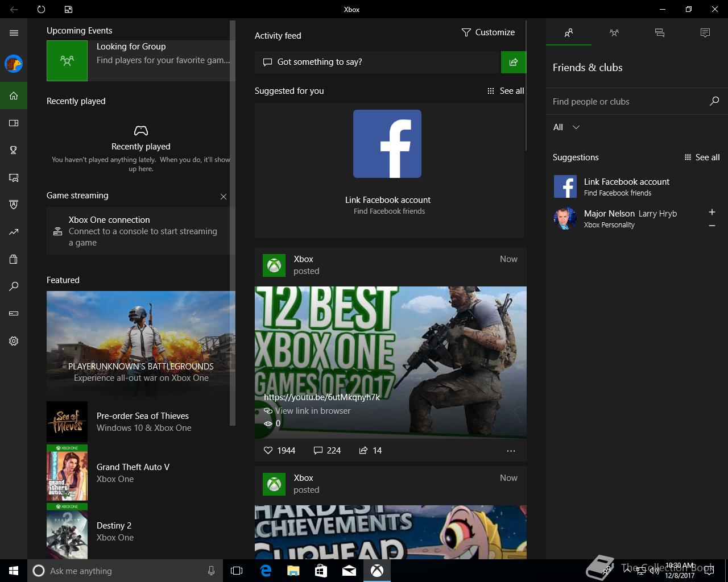The width and height of the screenshot is (728, 582).
Task: Switch to Parties tab icon
Action: (614, 33)
